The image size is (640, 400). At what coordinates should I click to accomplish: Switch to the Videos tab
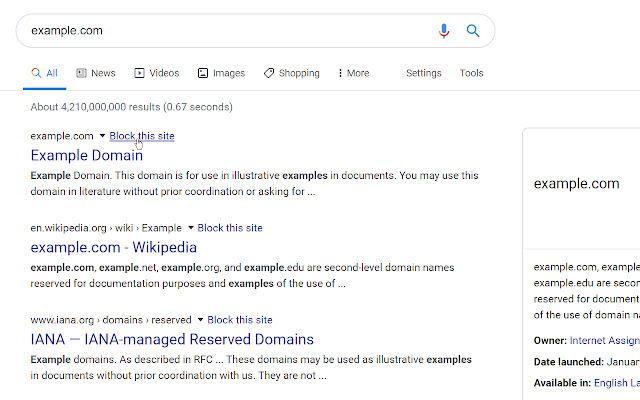(156, 73)
